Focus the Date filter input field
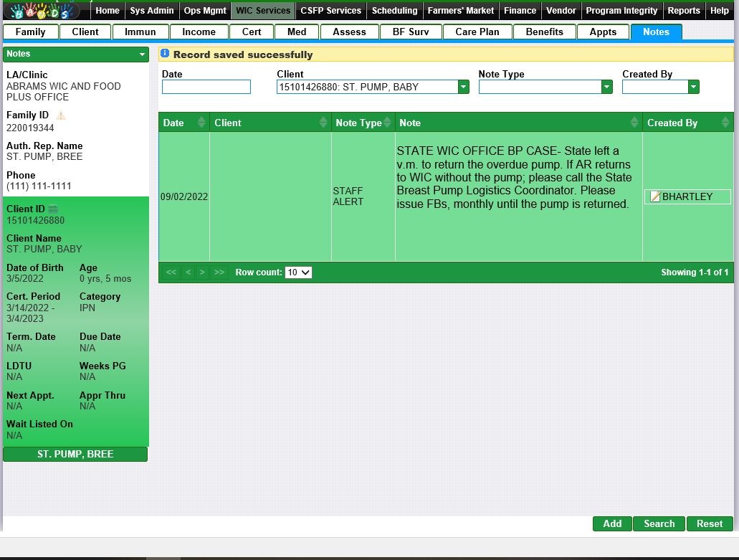The height and width of the screenshot is (560, 739). [206, 87]
